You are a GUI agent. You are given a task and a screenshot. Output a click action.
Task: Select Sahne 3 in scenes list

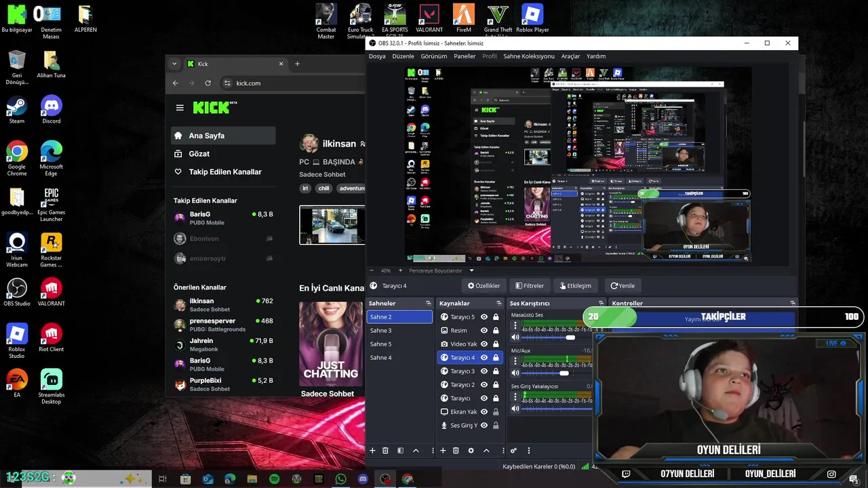point(399,330)
